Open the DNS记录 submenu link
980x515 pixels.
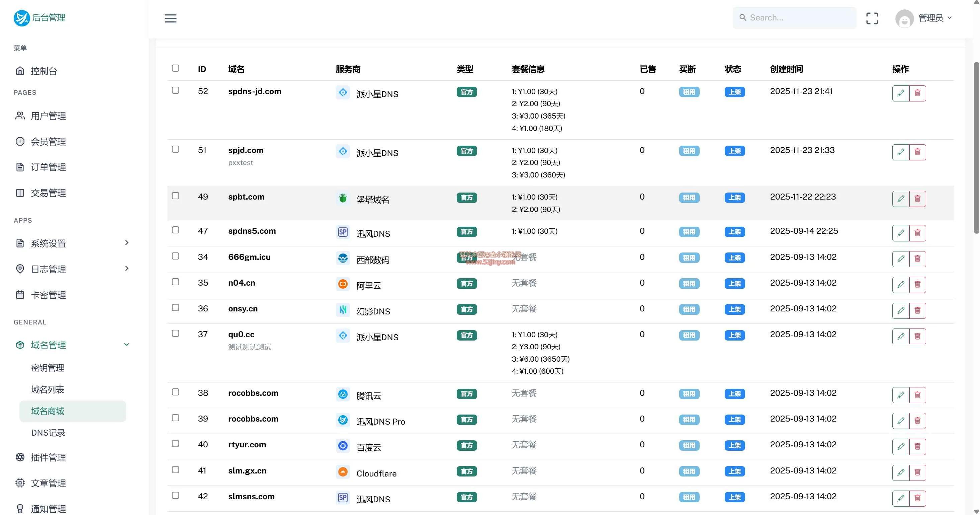[x=48, y=433]
